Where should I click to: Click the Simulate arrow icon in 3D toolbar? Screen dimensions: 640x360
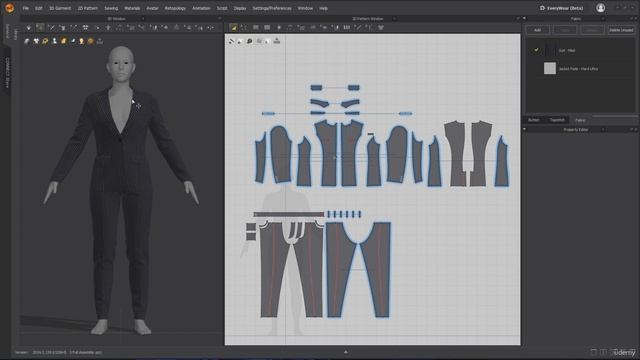29,28
